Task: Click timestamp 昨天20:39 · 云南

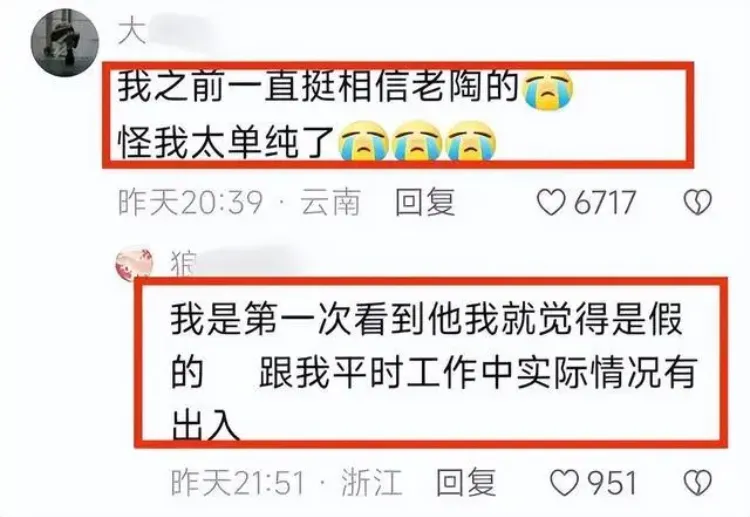Action: 239,202
